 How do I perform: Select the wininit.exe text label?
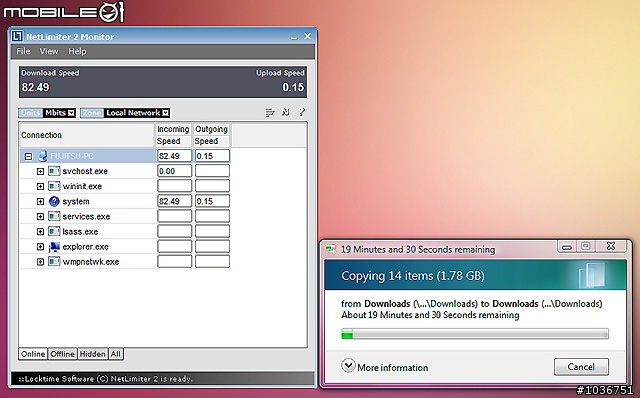coord(82,187)
